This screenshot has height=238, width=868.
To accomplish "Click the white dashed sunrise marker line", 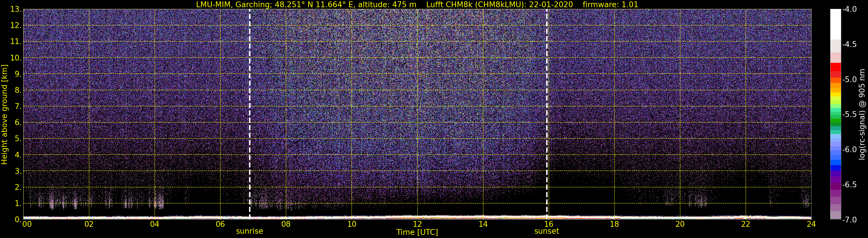I will (x=250, y=114).
